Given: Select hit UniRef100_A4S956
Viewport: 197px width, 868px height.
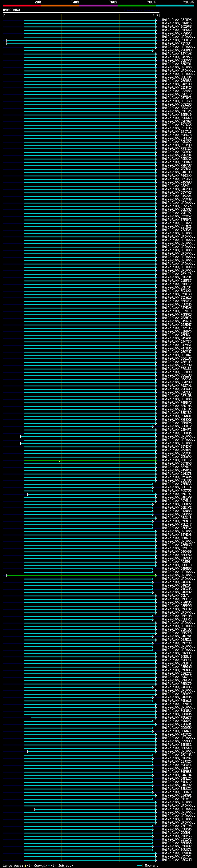Looking at the screenshot, I should (x=177, y=57).
